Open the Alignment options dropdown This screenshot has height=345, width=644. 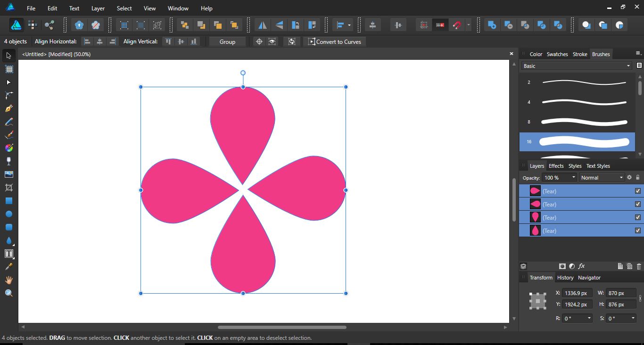click(342, 25)
